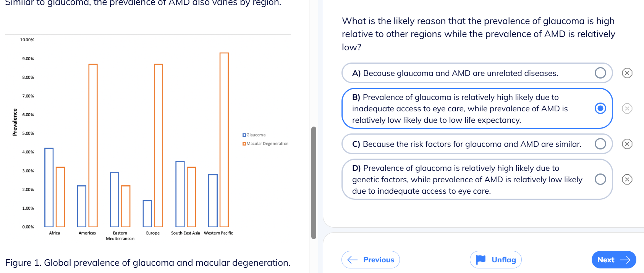The width and height of the screenshot is (644, 273).
Task: Click the left arrow icon inside Previous
Action: [x=352, y=260]
